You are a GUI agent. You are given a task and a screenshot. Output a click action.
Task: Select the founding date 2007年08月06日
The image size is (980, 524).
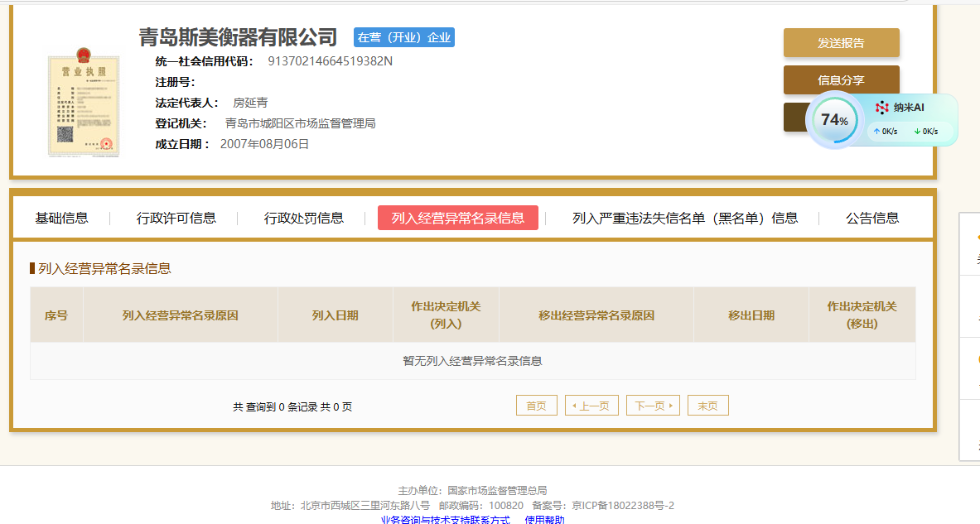[x=264, y=144]
